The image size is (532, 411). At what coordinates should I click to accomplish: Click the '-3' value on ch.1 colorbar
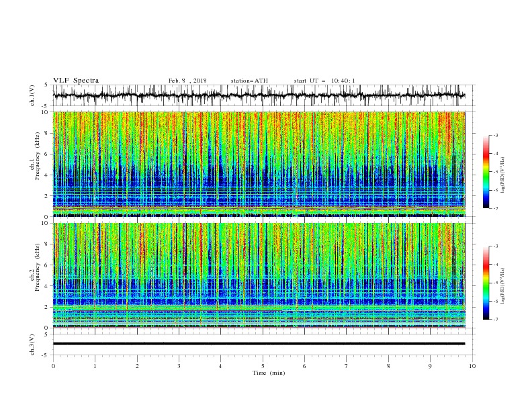[x=495, y=135]
